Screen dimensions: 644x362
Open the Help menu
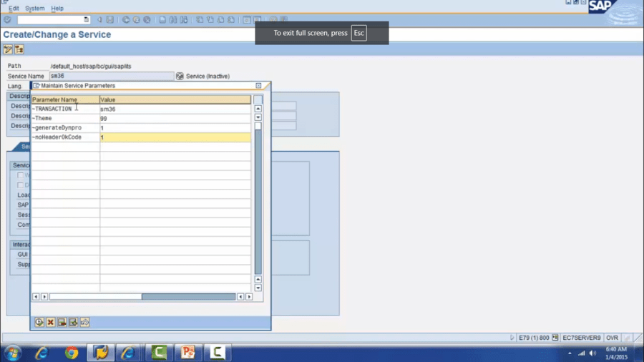57,8
